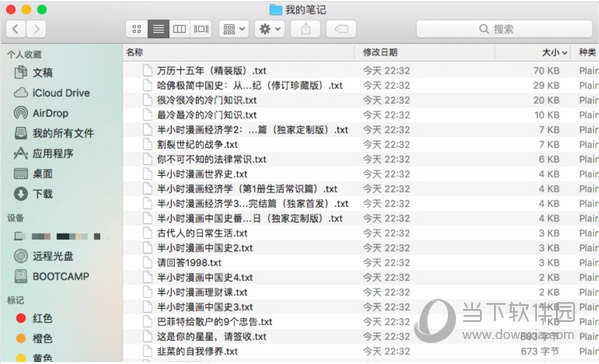Click the 673 字节 size cell
The height and width of the screenshot is (364, 599).
pos(540,351)
